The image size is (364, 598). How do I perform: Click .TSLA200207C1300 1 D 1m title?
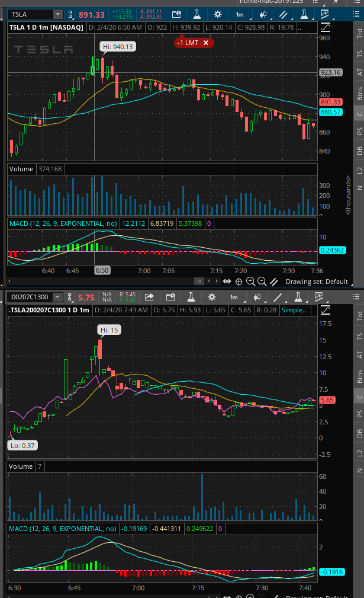(49, 310)
